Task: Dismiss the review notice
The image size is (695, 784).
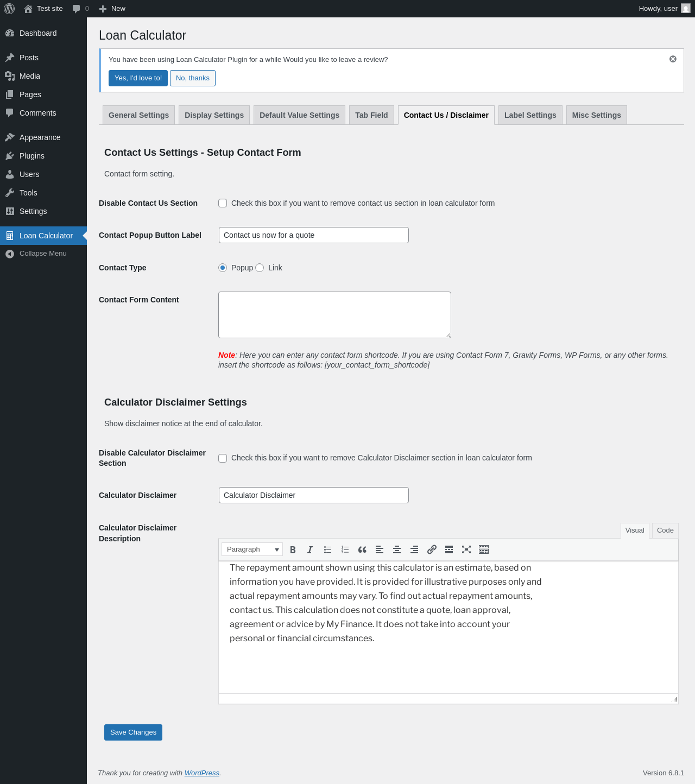Action: click(673, 59)
